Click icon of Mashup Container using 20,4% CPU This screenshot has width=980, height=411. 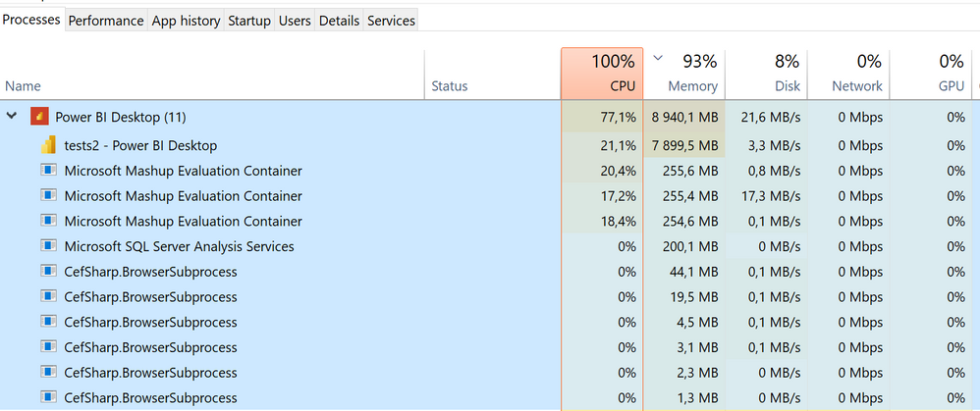point(49,171)
